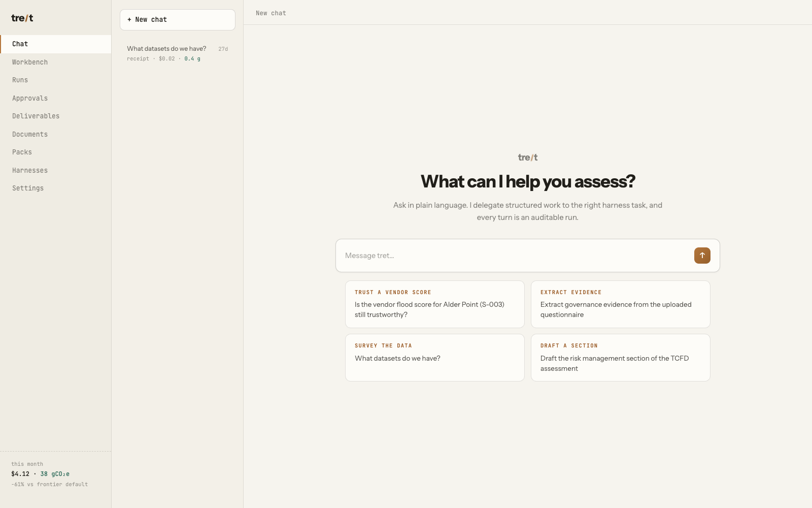The image size is (812, 508).
Task: Start a New chat
Action: (178, 20)
